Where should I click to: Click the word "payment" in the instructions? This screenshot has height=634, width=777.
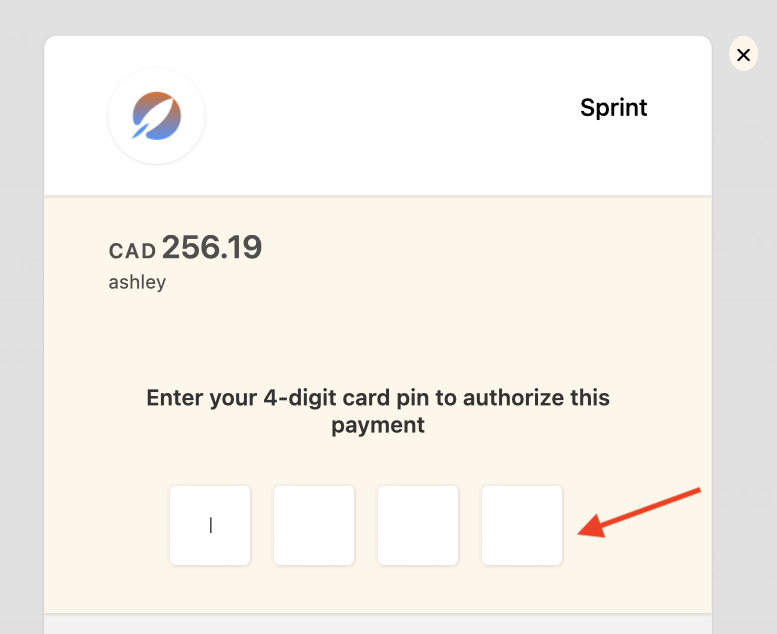378,425
